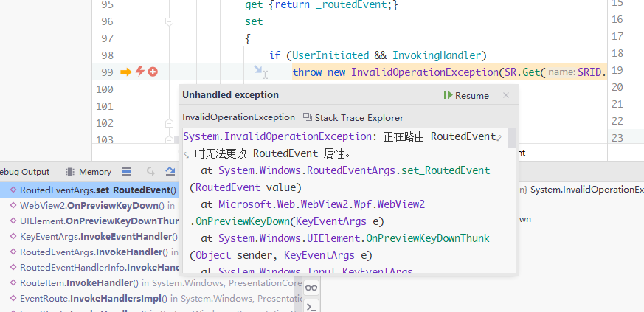Close the Unhandled exception popup
This screenshot has height=312, width=644.
(506, 95)
